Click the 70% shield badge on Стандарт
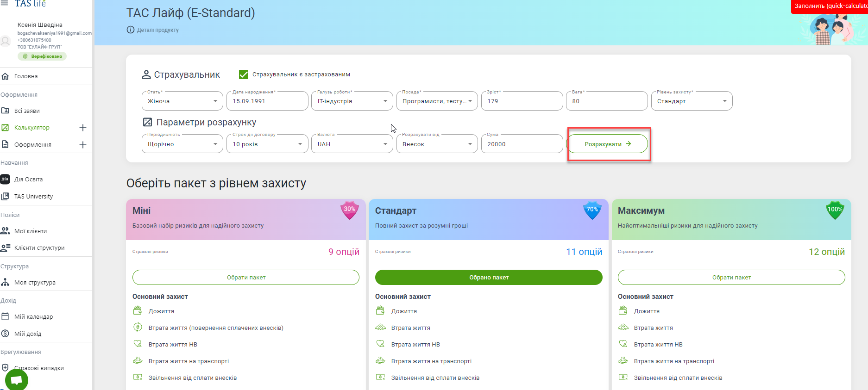The height and width of the screenshot is (390, 868). [x=592, y=210]
